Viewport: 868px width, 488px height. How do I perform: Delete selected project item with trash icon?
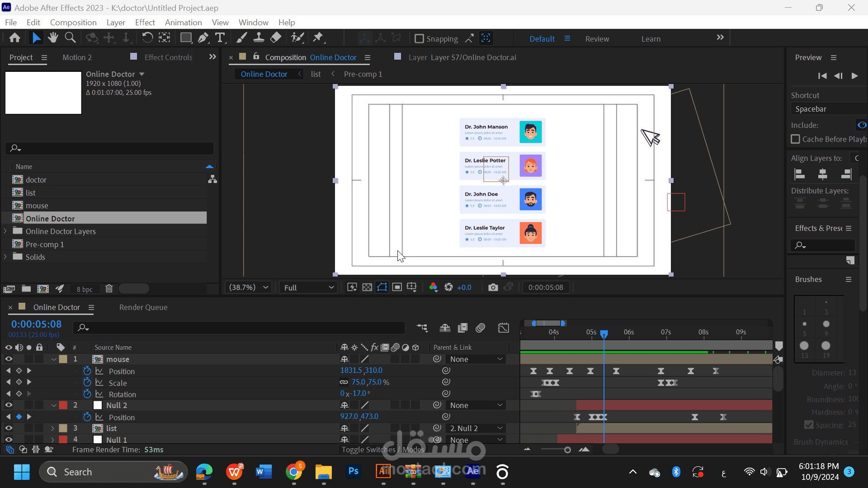[x=109, y=289]
